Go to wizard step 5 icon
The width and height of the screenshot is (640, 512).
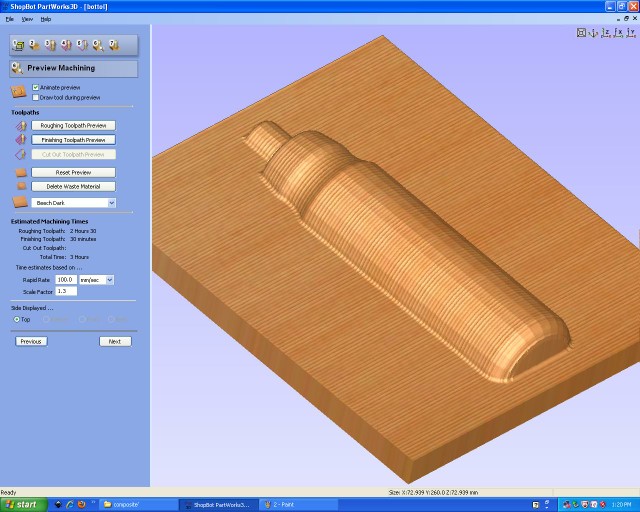point(82,45)
